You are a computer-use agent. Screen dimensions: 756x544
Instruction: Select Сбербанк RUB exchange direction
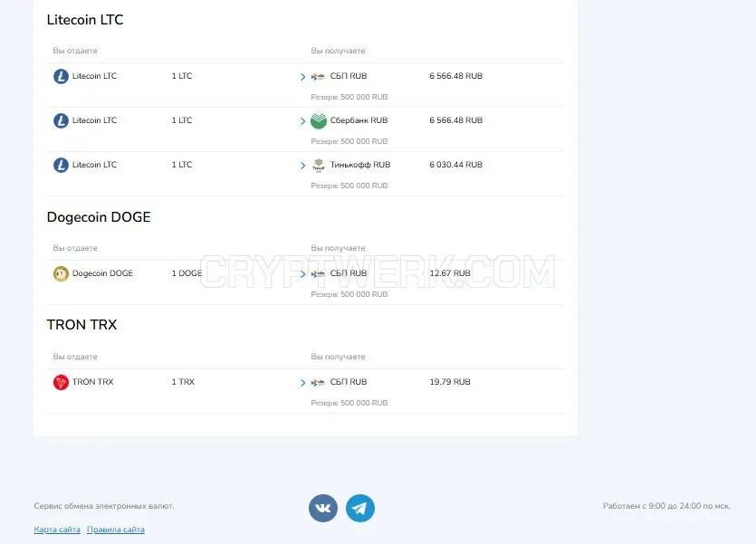(x=359, y=120)
